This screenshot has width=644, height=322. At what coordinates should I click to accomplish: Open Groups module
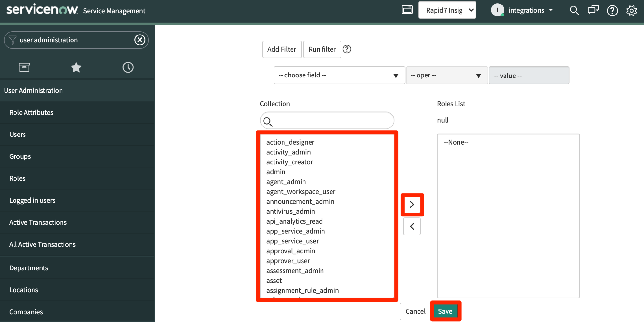click(x=77, y=156)
